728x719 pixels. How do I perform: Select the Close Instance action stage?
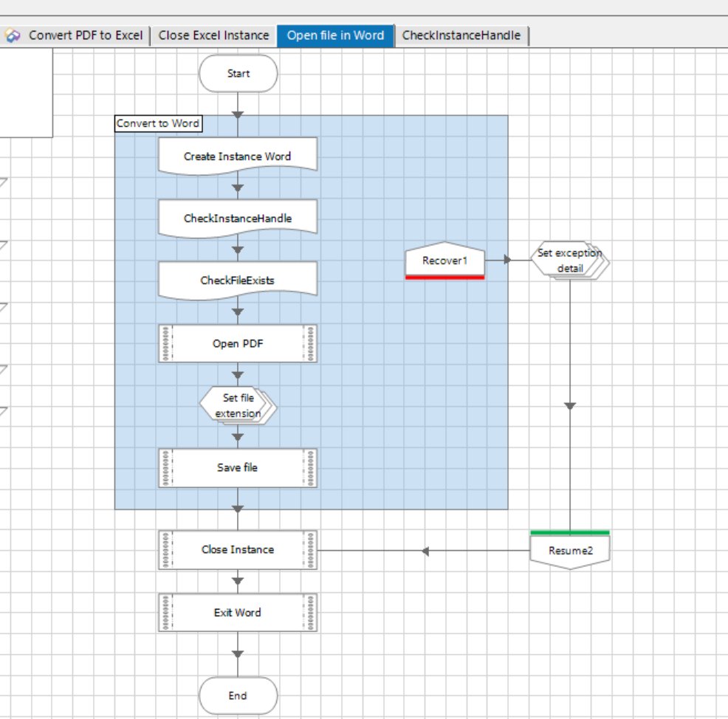(238, 549)
